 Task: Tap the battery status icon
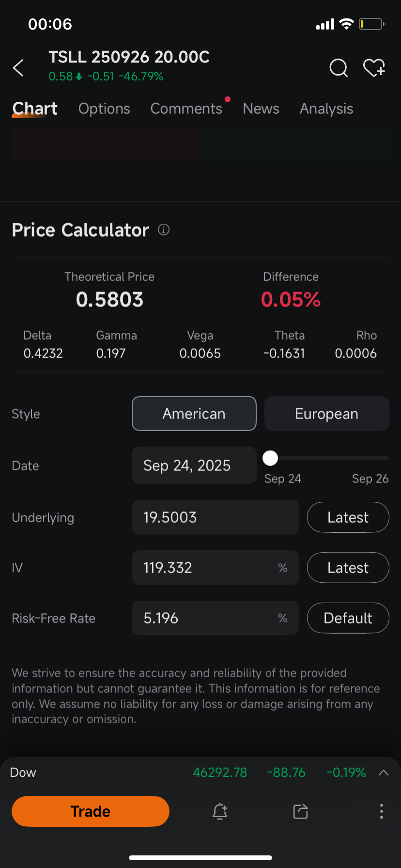point(371,24)
